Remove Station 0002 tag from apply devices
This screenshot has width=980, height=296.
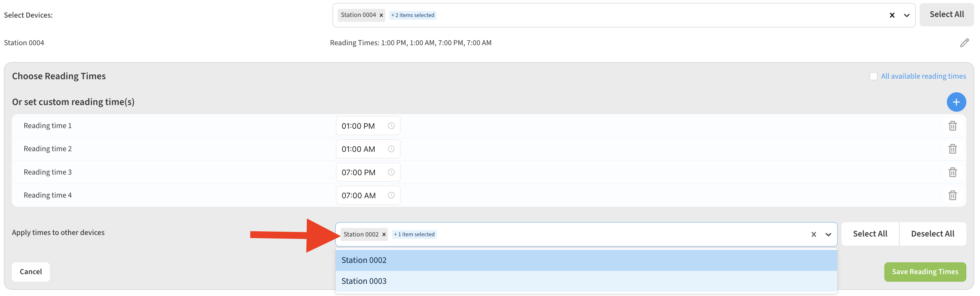[383, 234]
